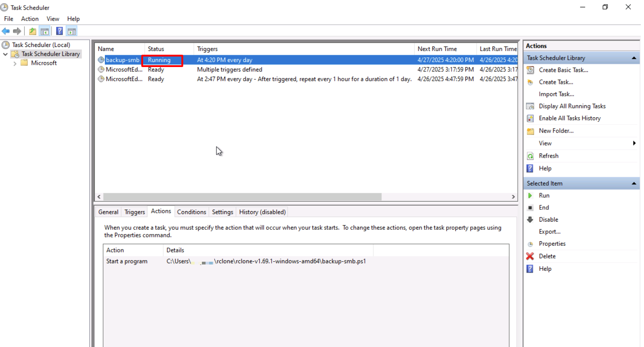Screen dimensions: 644x347
Task: Toggle the Show/Hide Console Tree toolbar button
Action: [x=44, y=31]
